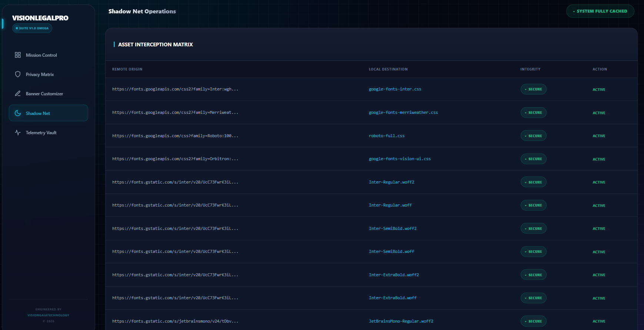Go to Privacy Matrix page
Screen dimensions: 644x330
49,74
